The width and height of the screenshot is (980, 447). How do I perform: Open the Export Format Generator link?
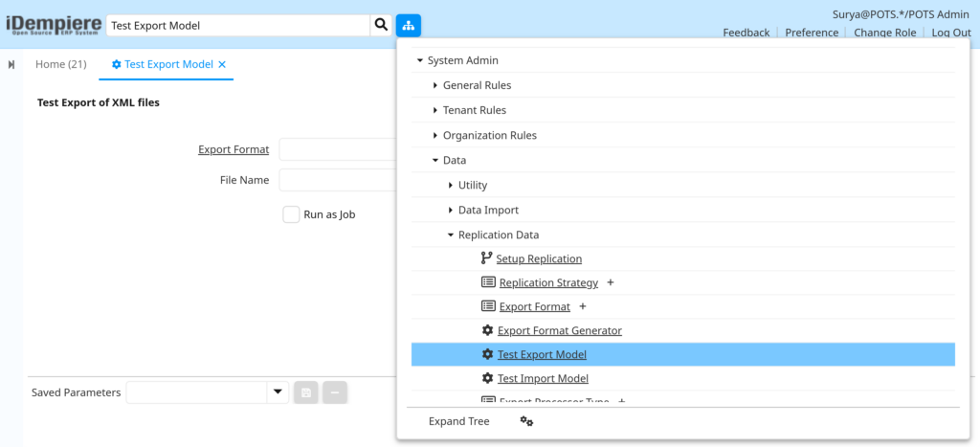click(559, 331)
